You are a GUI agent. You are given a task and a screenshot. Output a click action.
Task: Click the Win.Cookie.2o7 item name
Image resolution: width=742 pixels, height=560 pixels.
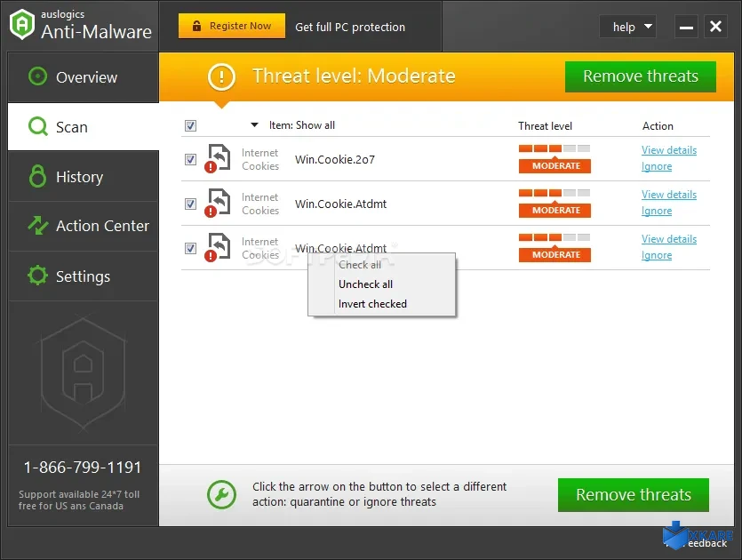click(x=334, y=159)
